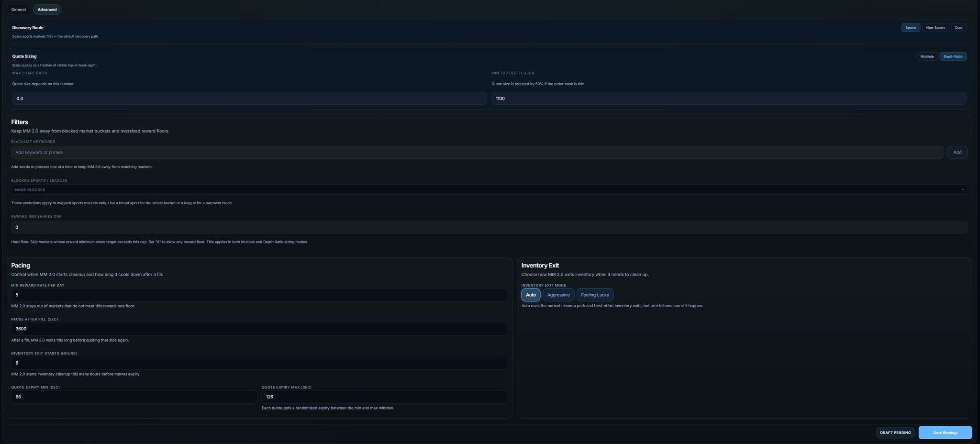
Task: Select Sports discovery route
Action: [x=910, y=28]
